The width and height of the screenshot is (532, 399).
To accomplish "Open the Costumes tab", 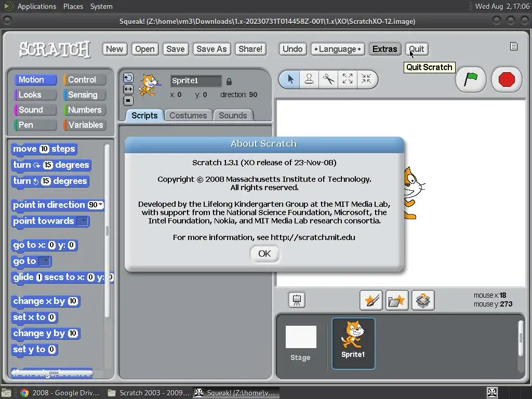I will tap(188, 115).
